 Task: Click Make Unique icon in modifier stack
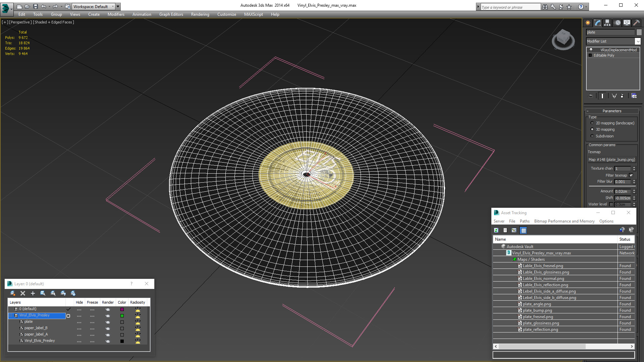pos(614,96)
